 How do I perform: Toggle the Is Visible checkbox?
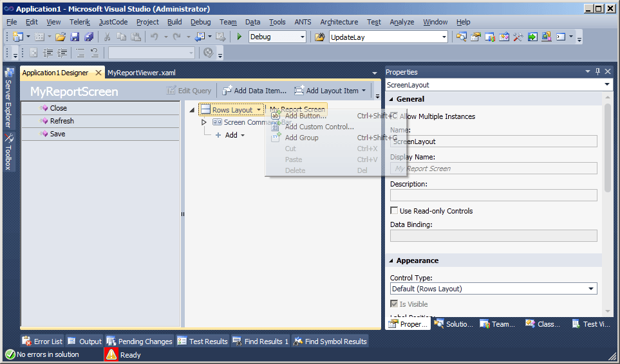394,304
